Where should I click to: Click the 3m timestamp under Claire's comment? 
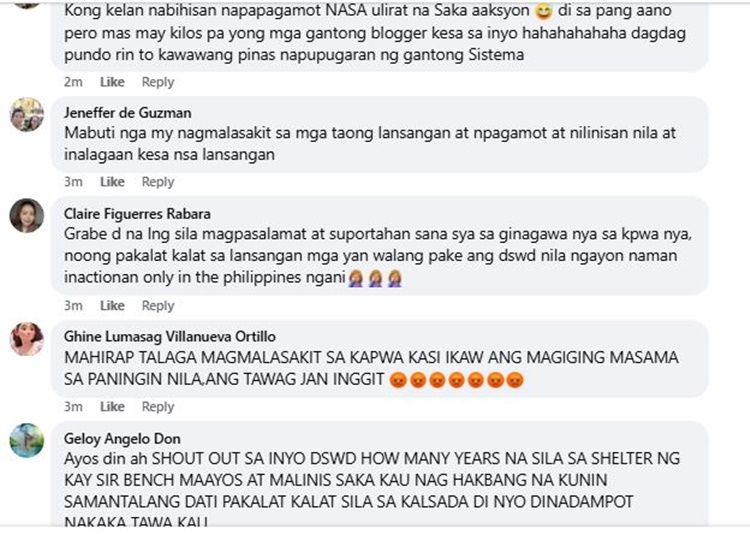click(x=73, y=305)
